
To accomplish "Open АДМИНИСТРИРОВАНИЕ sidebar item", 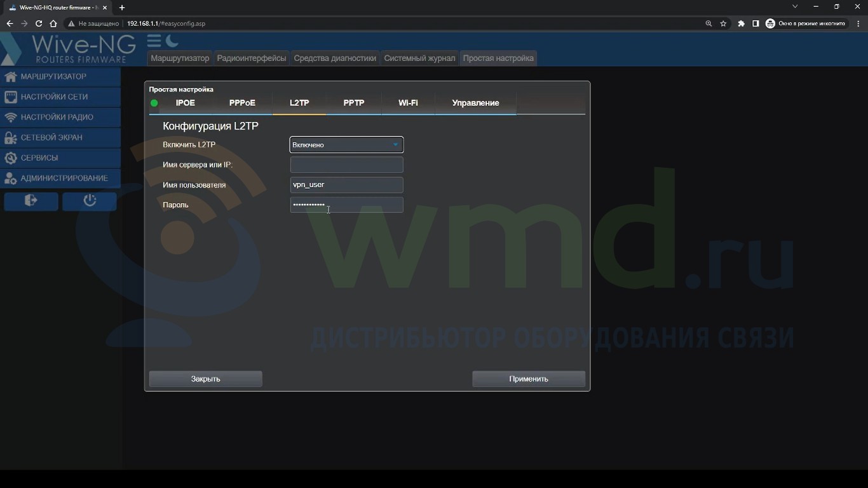I will click(x=60, y=178).
